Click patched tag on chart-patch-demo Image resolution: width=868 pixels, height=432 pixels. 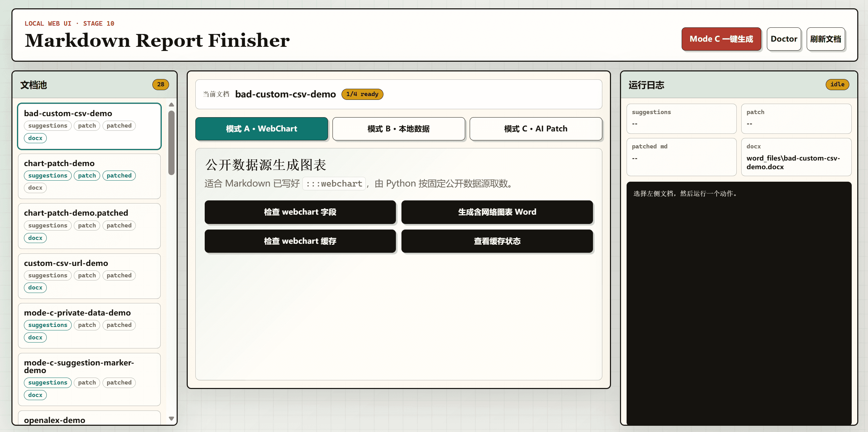[119, 175]
